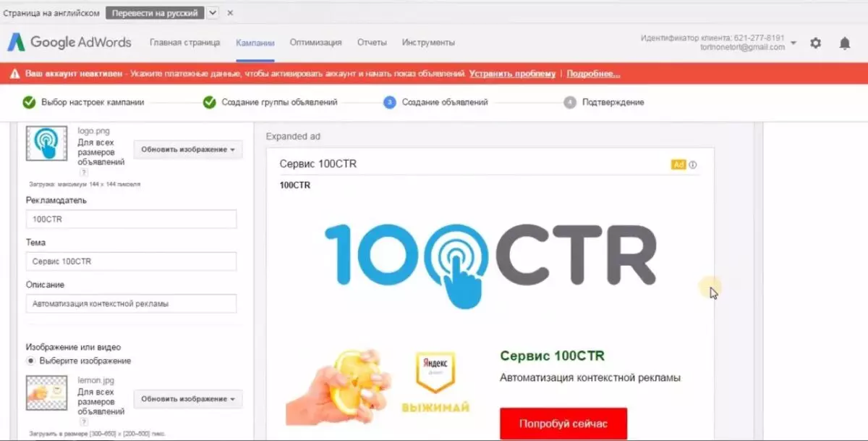Image resolution: width=868 pixels, height=441 pixels.
Task: Open notifications via the bell icon
Action: [844, 43]
